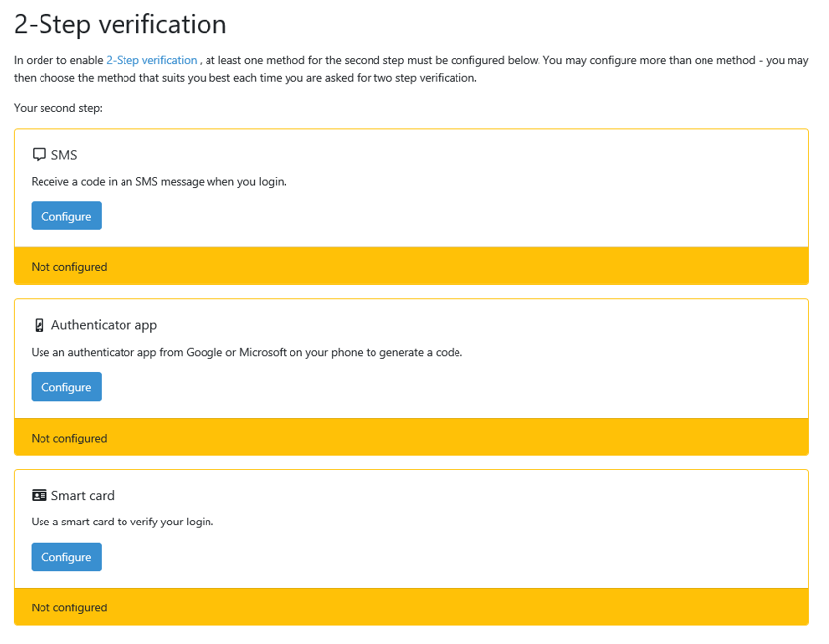Viewport: 829px width, 644px height.
Task: Click the 'then choose the method' text line
Action: tap(245, 78)
